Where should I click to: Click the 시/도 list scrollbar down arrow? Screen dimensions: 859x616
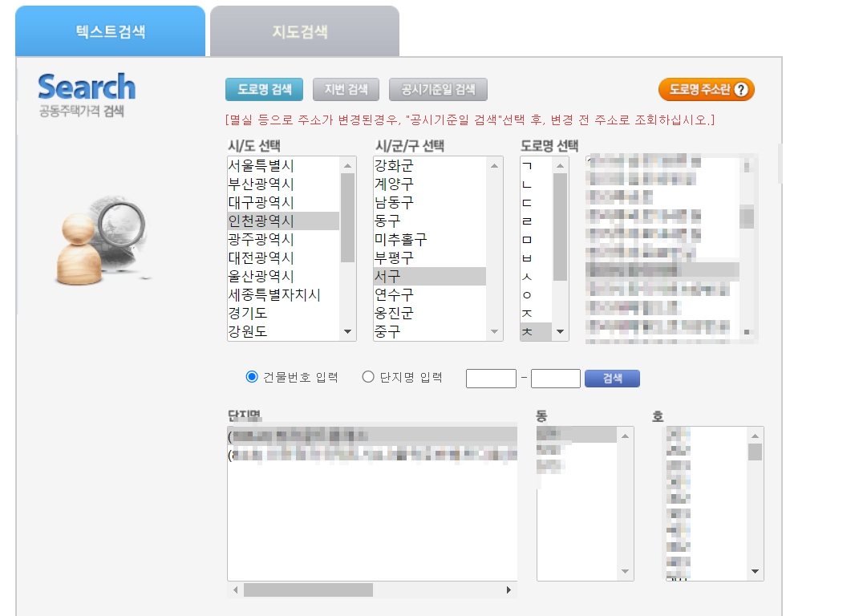tap(347, 331)
